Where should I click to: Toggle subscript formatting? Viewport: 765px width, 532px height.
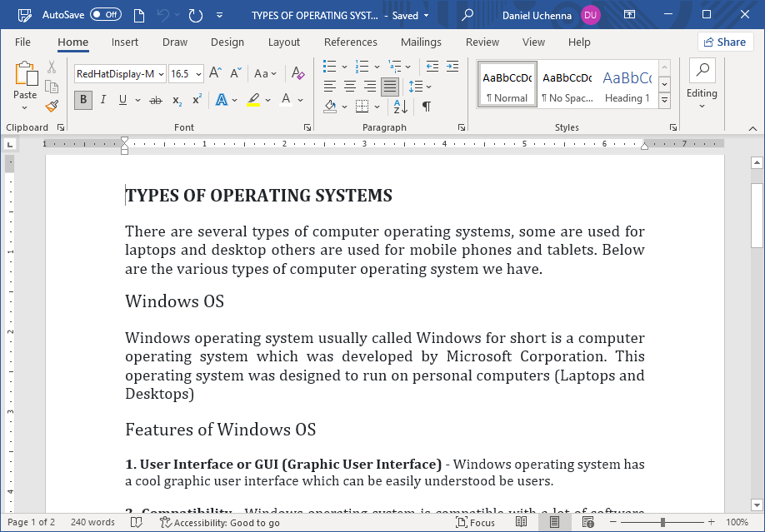coord(175,100)
